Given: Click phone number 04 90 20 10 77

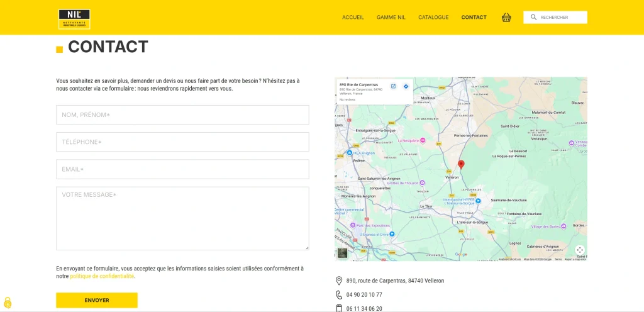Looking at the screenshot, I should click(x=364, y=295).
